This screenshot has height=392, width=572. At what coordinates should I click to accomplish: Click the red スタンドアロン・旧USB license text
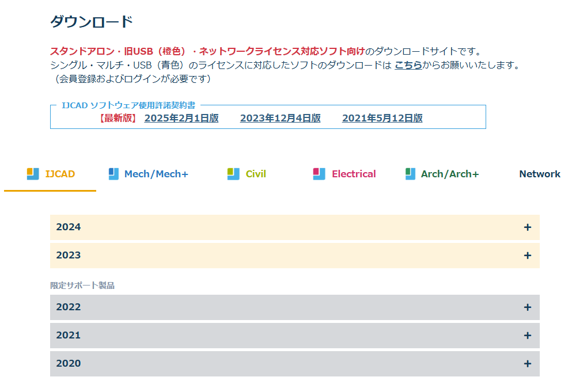click(x=207, y=51)
